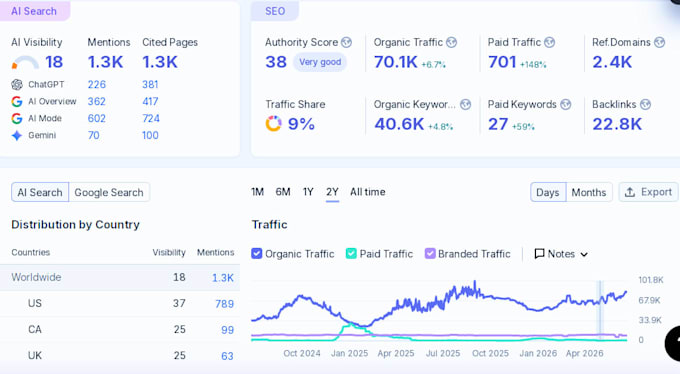Click the Gemini sparkle icon
680x374 pixels.
[x=17, y=135]
